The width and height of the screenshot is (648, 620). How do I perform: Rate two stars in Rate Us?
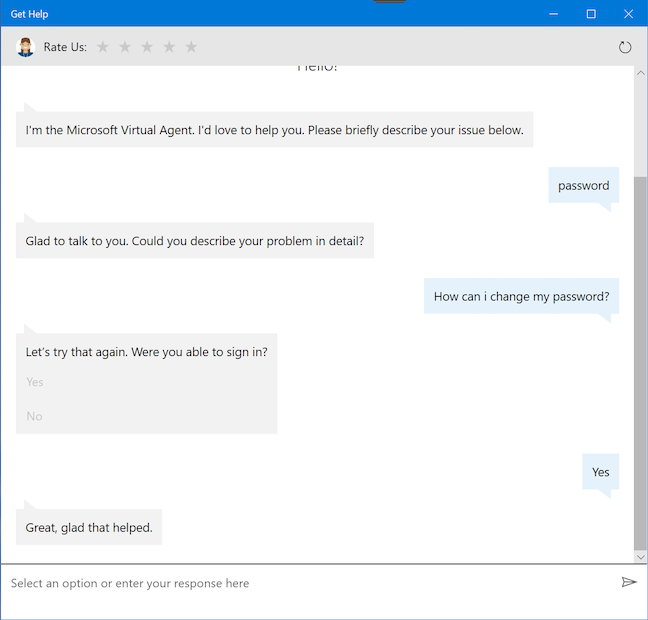(x=125, y=47)
